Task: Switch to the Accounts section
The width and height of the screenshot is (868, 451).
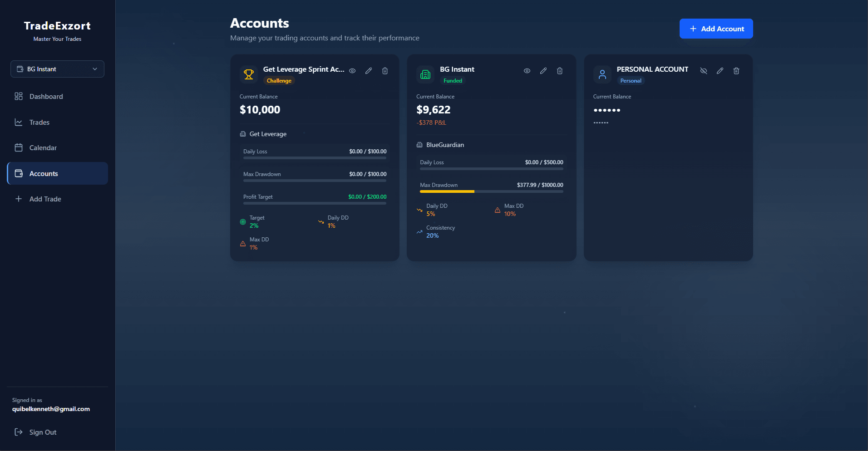Action: pyautogui.click(x=43, y=173)
